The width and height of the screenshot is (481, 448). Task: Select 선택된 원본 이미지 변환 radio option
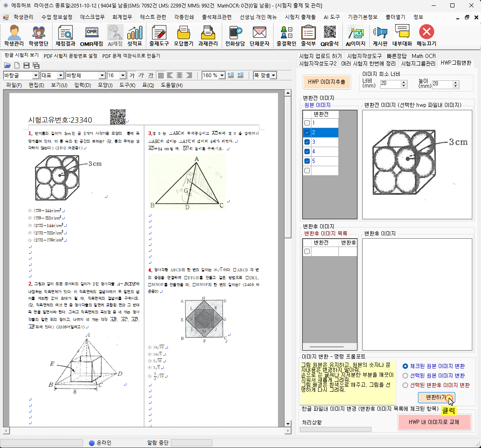point(406,375)
